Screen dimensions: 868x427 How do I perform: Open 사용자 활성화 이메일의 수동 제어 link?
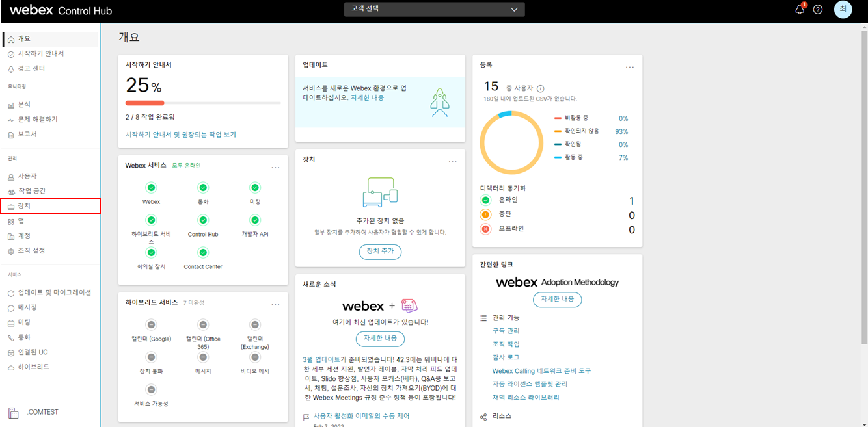click(361, 416)
